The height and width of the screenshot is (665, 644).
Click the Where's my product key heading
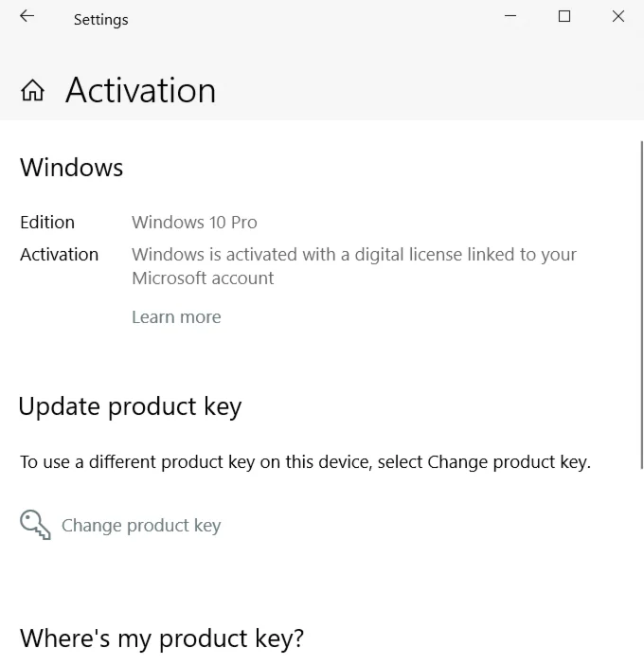click(162, 638)
